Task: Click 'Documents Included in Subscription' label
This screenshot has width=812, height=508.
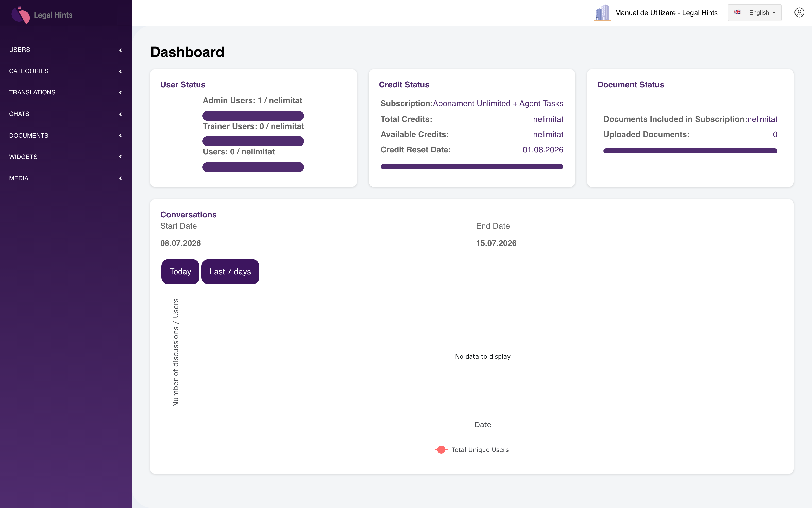Action: pyautogui.click(x=675, y=119)
